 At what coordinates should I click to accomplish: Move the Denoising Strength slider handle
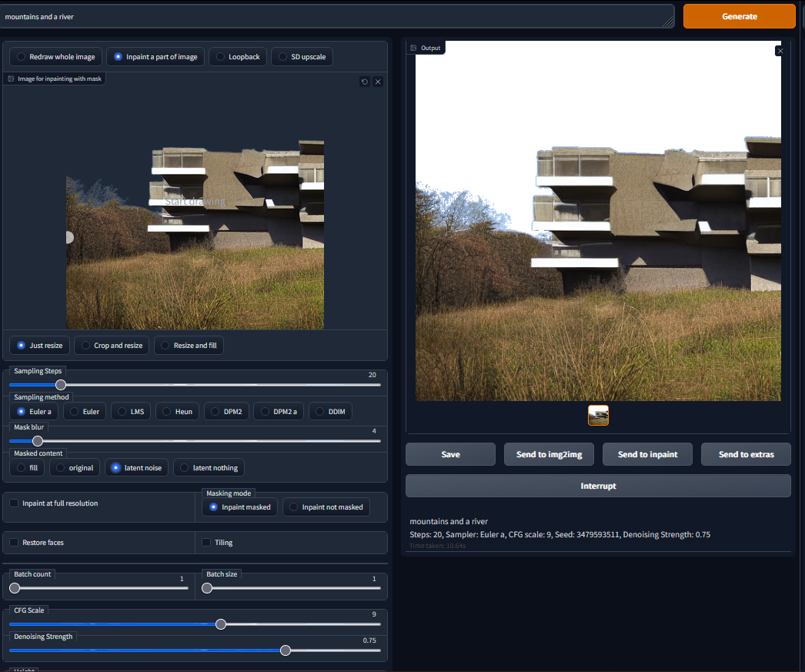click(286, 650)
